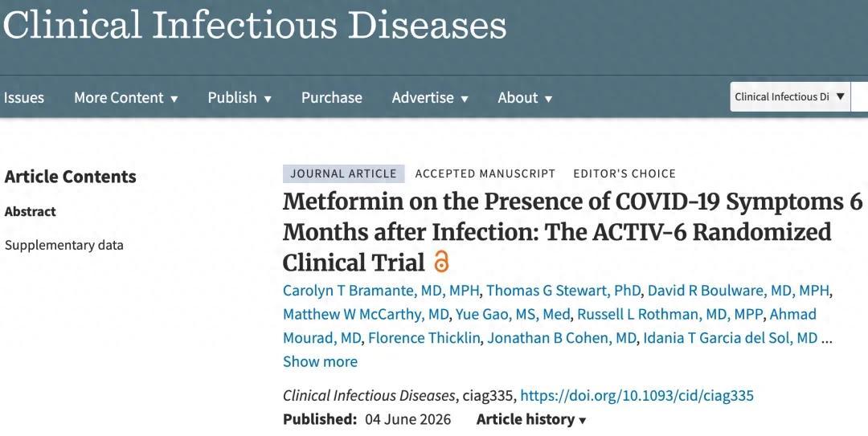This screenshot has height=436, width=868.
Task: View author David R Boulware's info
Action: (739, 291)
